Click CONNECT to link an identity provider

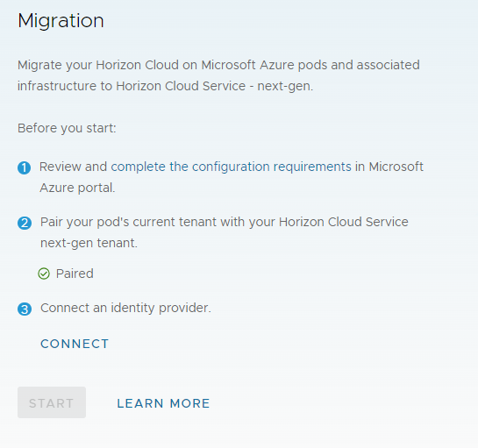pyautogui.click(x=75, y=344)
